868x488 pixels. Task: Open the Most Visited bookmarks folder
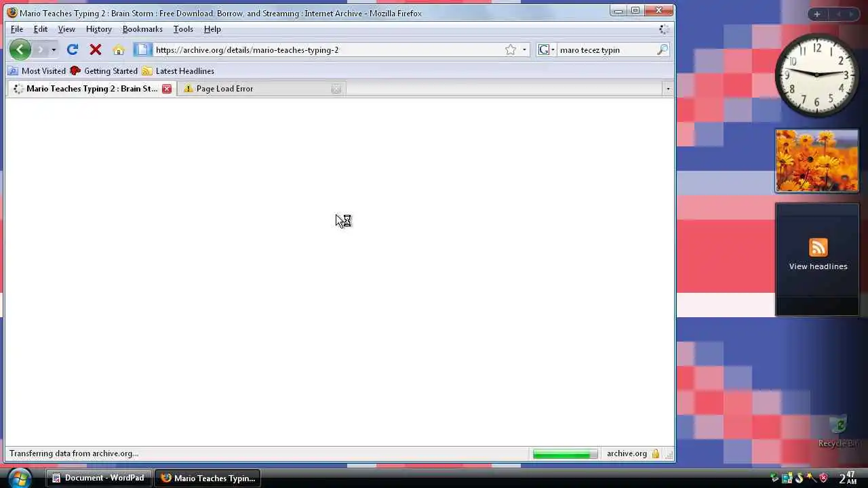tap(37, 70)
